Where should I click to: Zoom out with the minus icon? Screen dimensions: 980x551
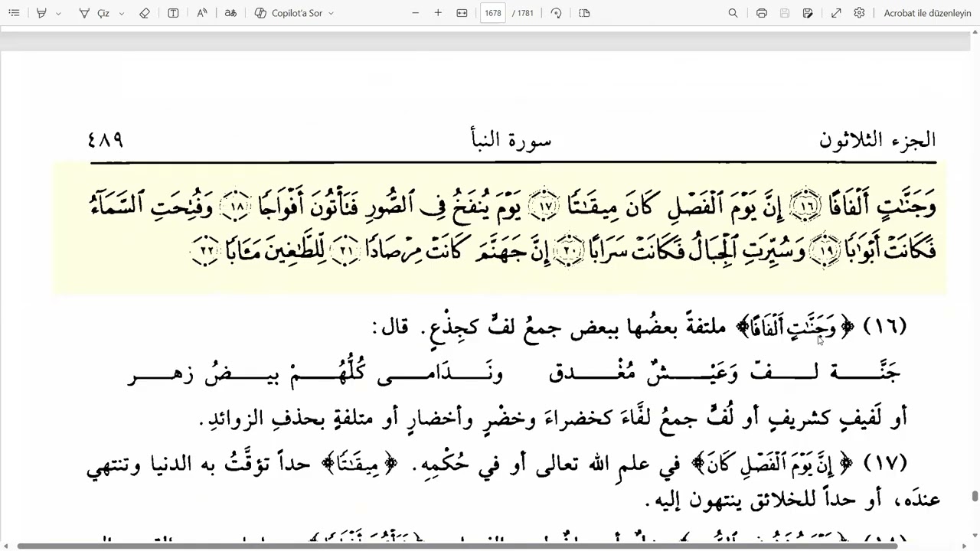416,13
